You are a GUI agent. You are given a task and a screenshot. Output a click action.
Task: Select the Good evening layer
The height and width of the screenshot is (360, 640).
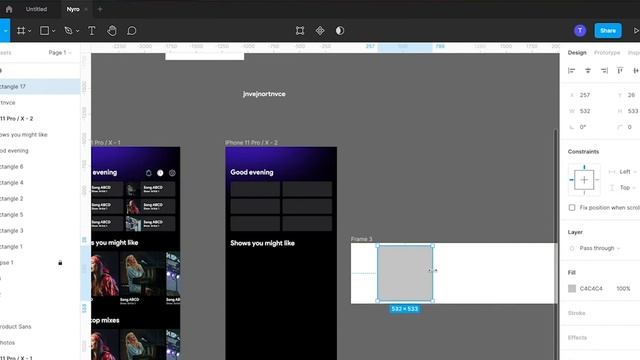(x=40, y=151)
